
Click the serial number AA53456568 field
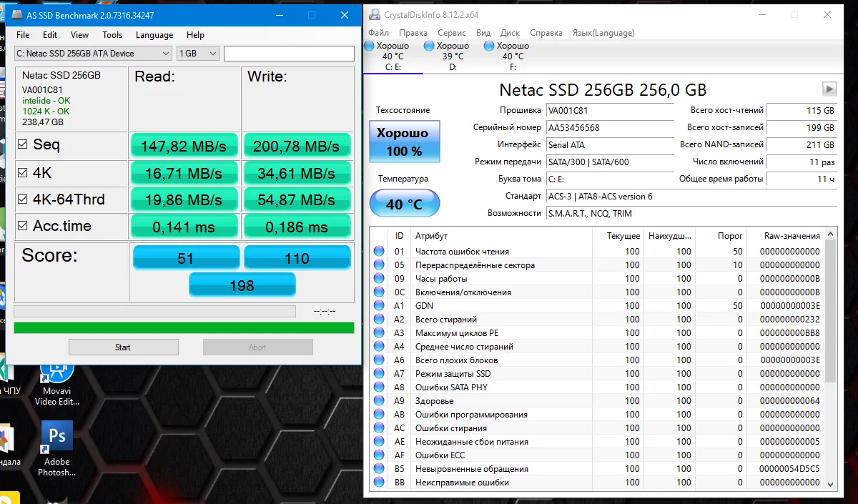click(610, 128)
